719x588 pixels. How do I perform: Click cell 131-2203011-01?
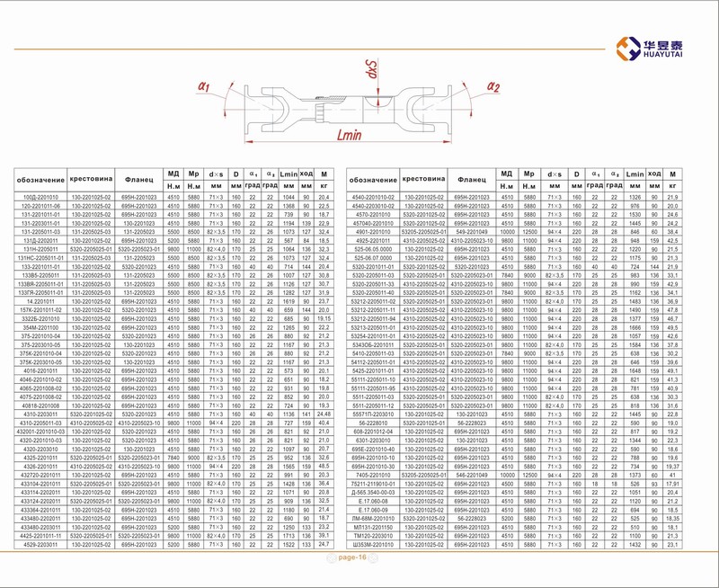click(x=40, y=223)
